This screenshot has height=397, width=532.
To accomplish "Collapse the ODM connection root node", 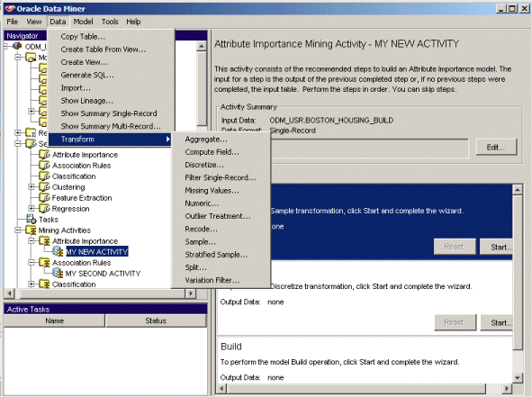I will pyautogui.click(x=5, y=46).
